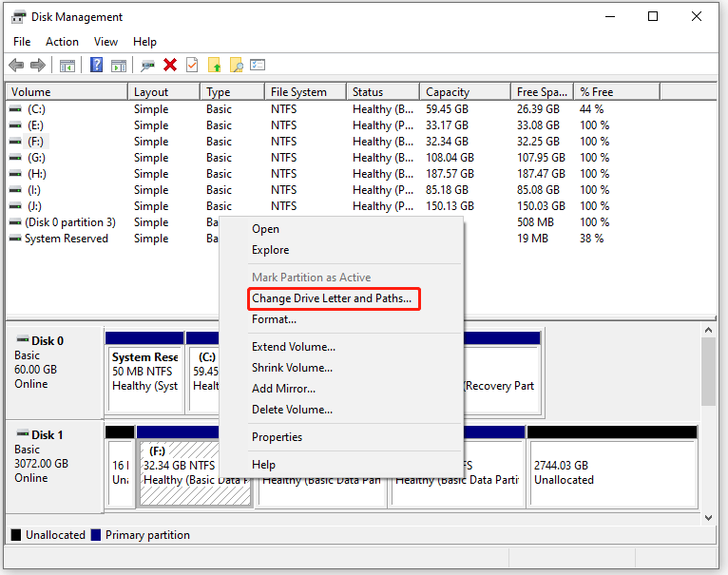Click the drive icon beside (E:) row

pyautogui.click(x=15, y=125)
